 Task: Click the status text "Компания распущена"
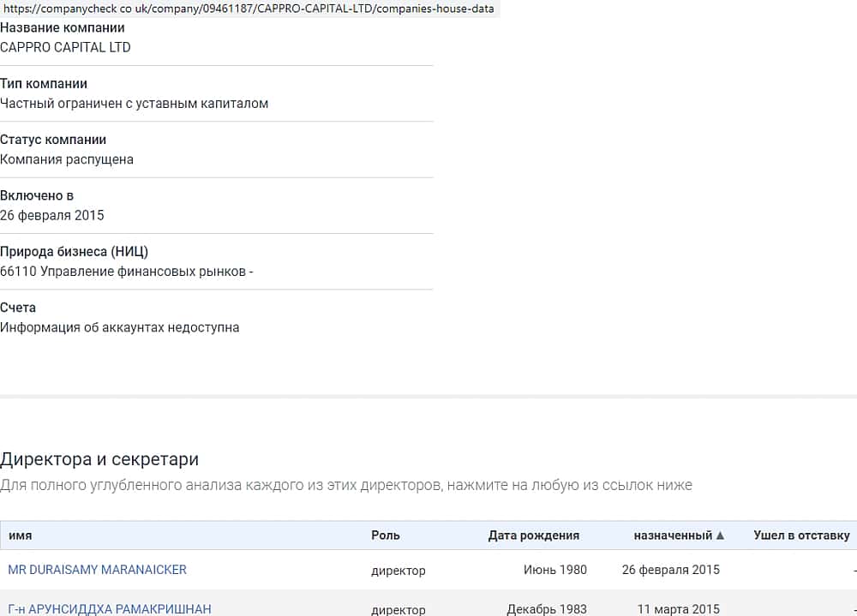[67, 159]
